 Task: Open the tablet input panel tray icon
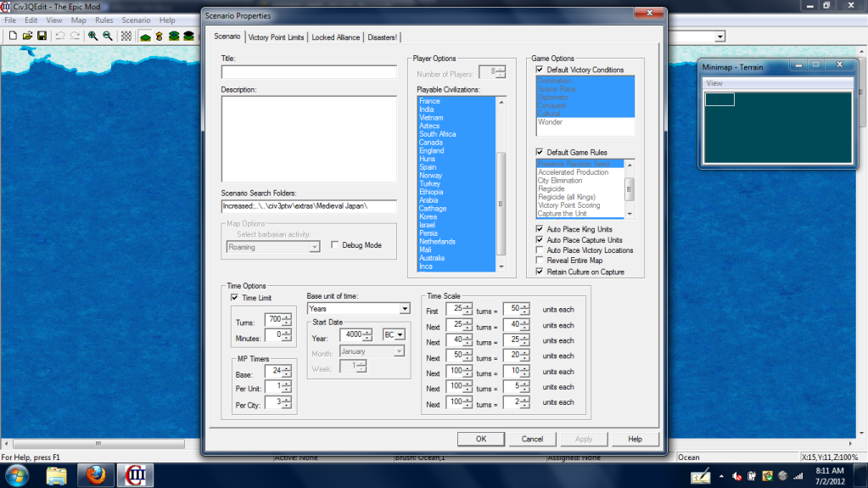(x=700, y=476)
